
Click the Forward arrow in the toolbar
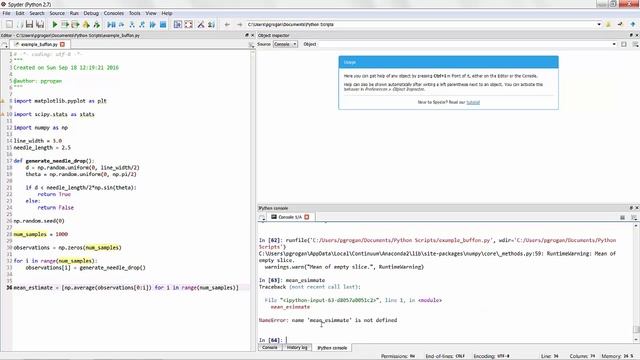[239, 24]
